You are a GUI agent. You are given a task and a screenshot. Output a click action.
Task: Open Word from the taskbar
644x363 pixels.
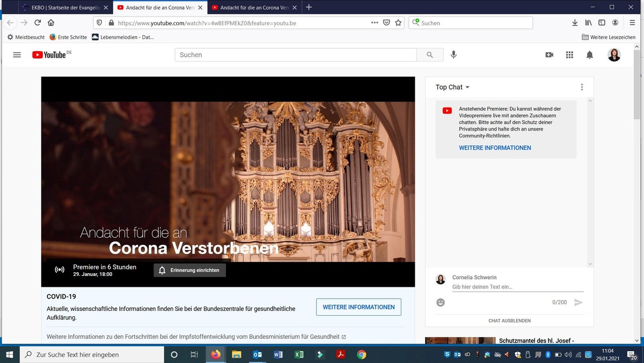coord(278,354)
